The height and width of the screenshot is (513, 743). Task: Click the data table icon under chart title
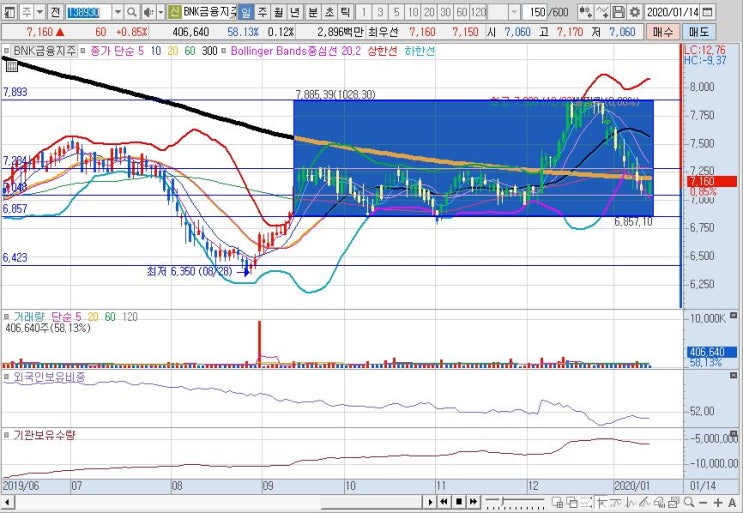coord(11,66)
